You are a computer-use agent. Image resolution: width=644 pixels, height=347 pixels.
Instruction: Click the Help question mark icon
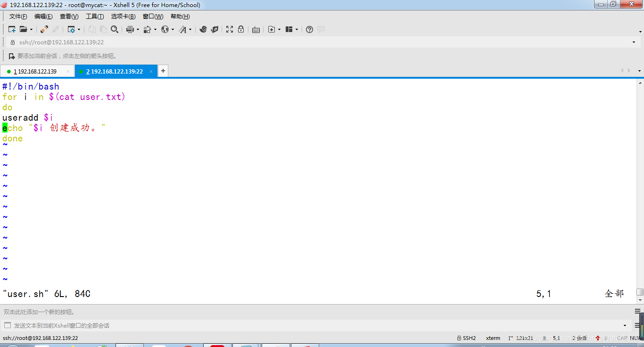[x=309, y=29]
